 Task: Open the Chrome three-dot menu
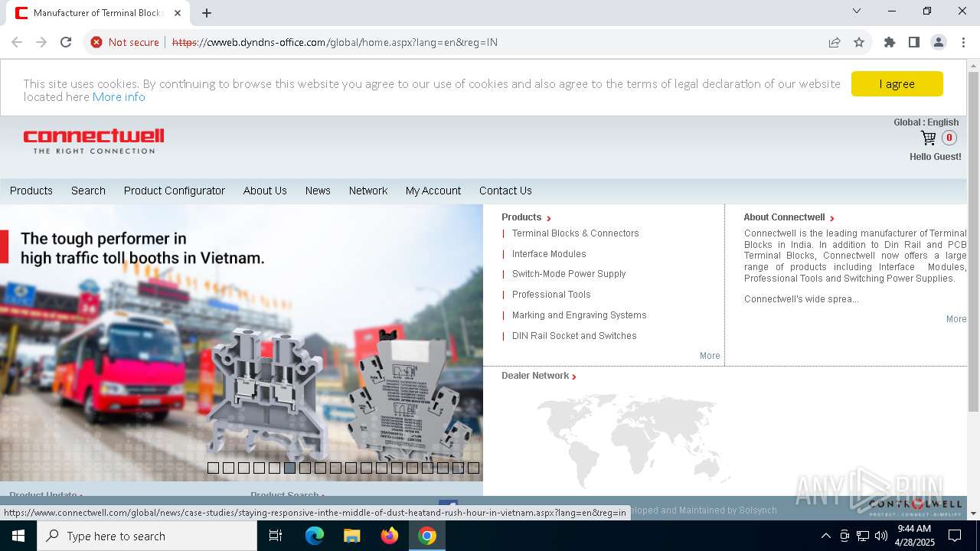[963, 42]
